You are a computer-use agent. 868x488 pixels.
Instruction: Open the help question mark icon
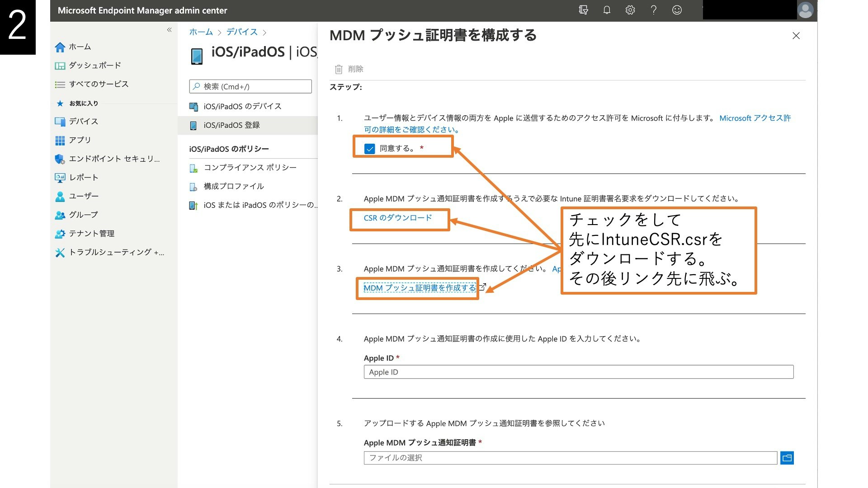654,10
